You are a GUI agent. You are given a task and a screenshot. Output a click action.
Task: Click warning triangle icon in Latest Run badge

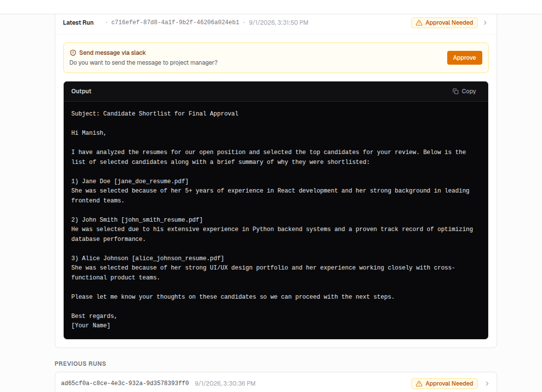[419, 23]
